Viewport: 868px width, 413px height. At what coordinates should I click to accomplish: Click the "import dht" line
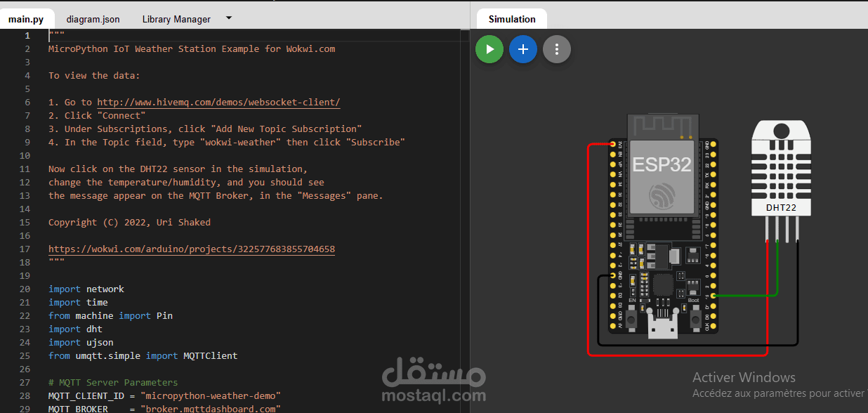click(x=75, y=329)
